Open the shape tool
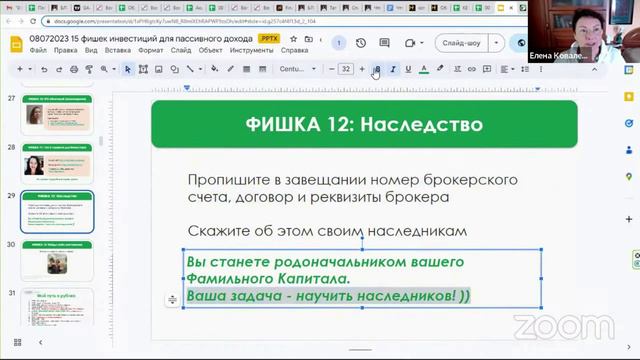Viewport: 640px width, 360px height. pos(175,69)
